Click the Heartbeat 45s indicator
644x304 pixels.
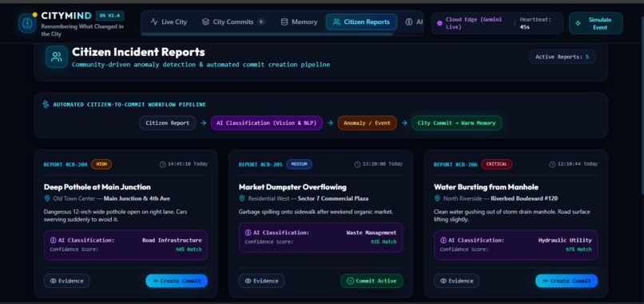[535, 23]
